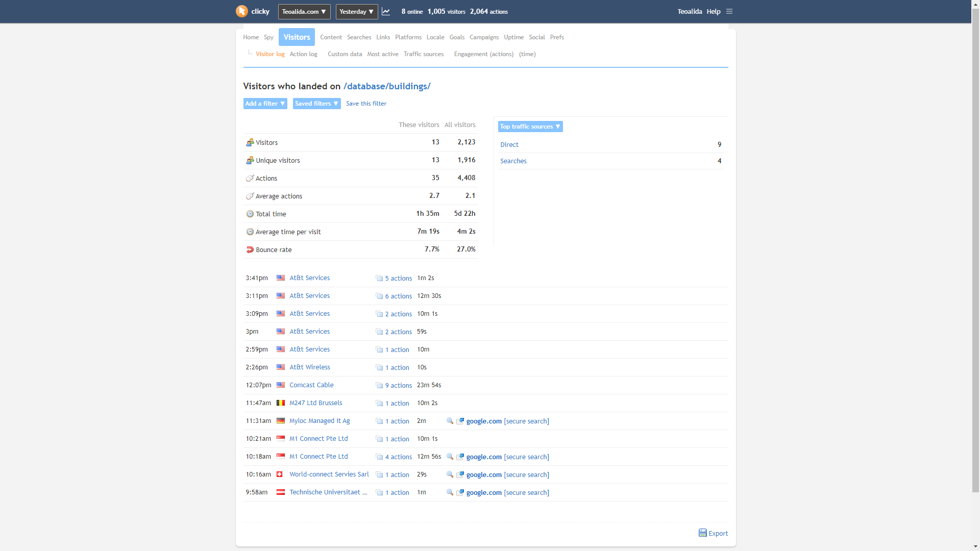Click the Unique visitors people icon

click(x=250, y=160)
